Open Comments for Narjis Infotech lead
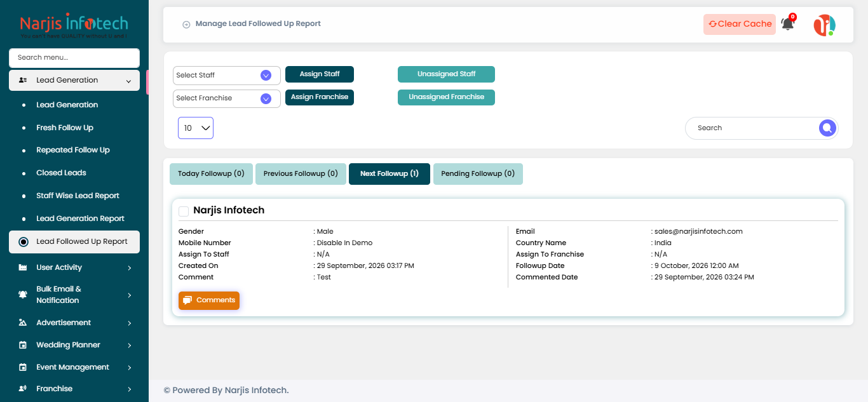 point(209,300)
